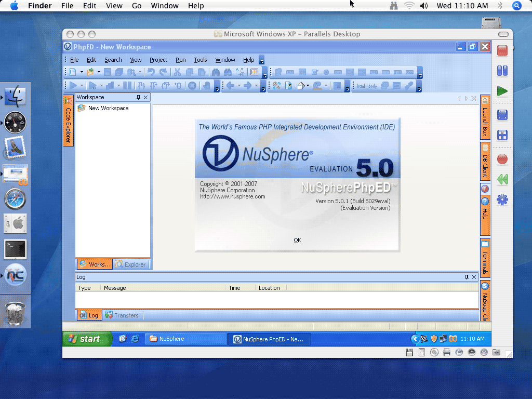Click the Replace A-to-B icon
532x399 pixels.
pos(240,72)
